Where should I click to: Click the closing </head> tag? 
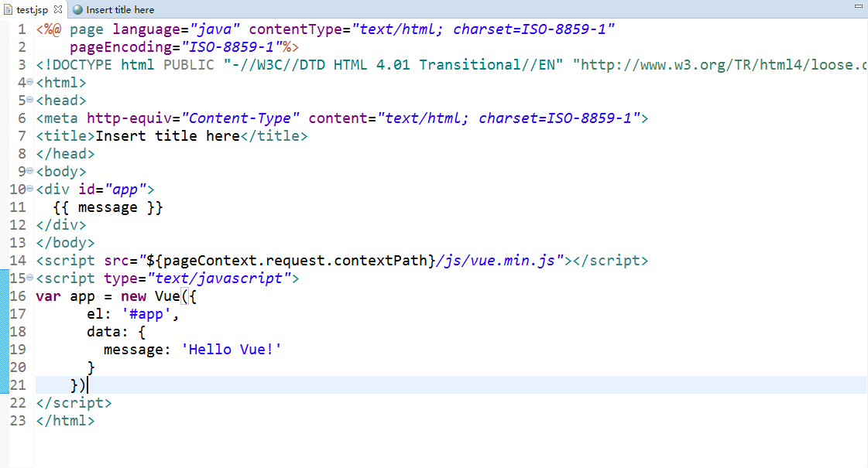tap(65, 154)
